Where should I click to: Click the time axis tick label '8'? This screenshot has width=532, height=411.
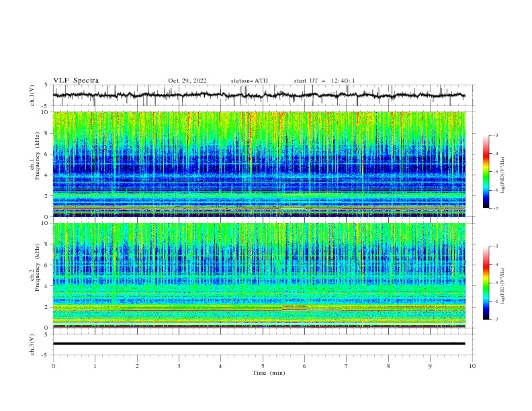click(388, 366)
